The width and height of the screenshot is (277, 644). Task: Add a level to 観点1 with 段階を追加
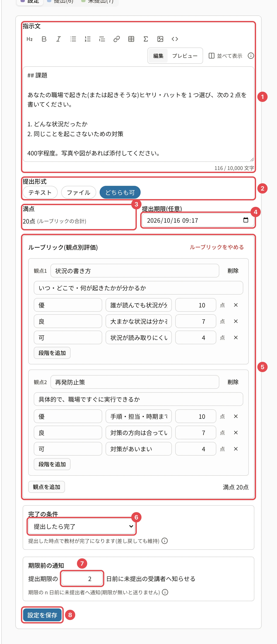52,353
